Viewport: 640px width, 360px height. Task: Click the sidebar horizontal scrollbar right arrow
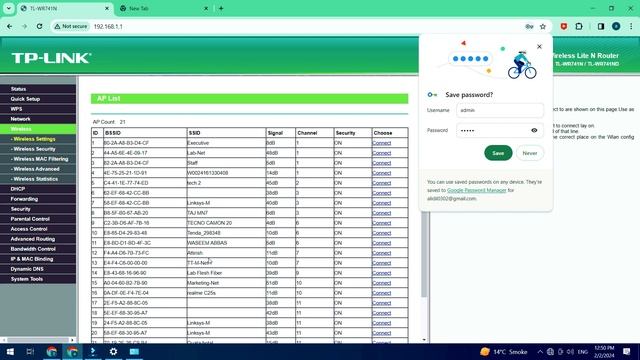pos(72,340)
